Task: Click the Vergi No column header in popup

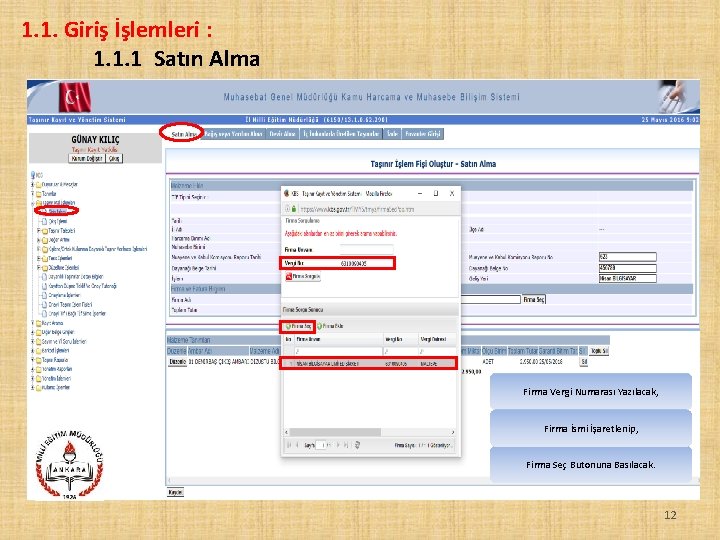Action: (400, 339)
